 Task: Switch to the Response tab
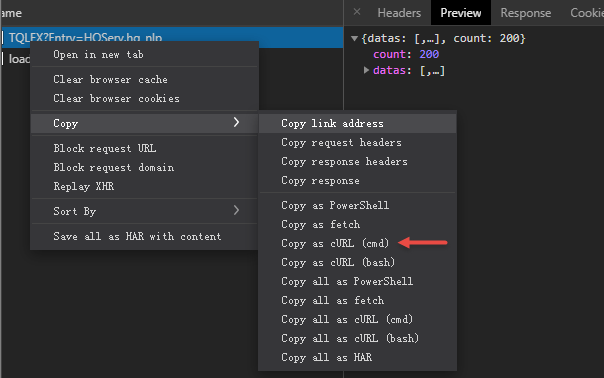[525, 13]
